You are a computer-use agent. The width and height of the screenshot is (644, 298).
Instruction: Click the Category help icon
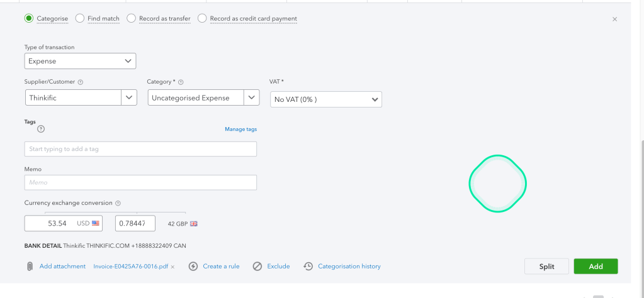(x=181, y=82)
